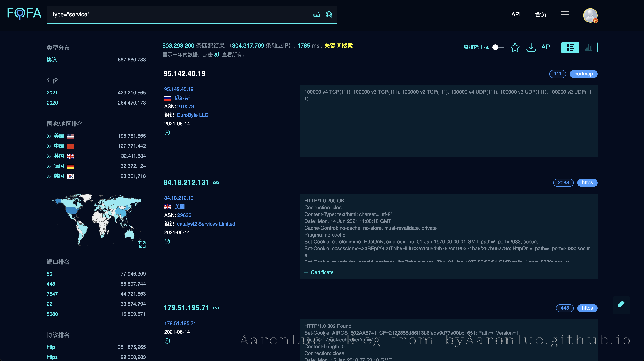Click the icon search button in search bar

click(x=316, y=15)
